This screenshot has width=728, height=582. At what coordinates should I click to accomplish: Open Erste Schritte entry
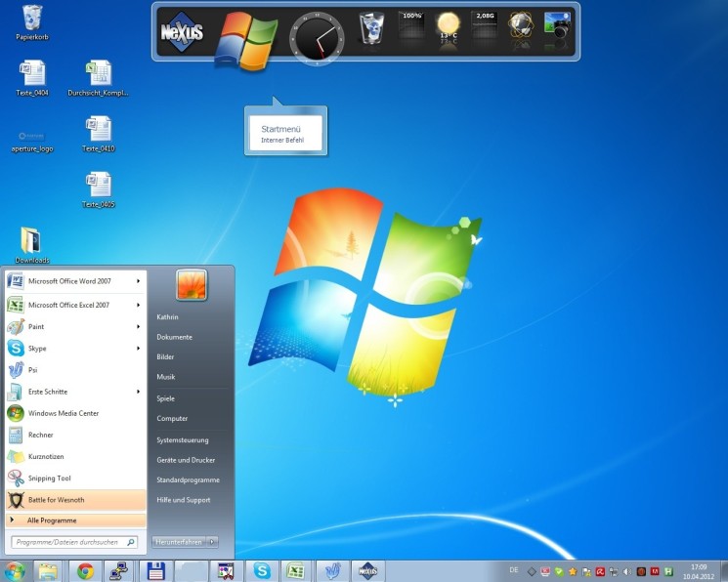click(75, 392)
